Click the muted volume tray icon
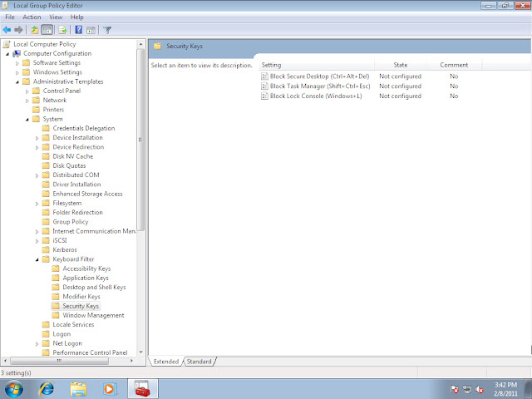This screenshot has width=532, height=399. [480, 389]
